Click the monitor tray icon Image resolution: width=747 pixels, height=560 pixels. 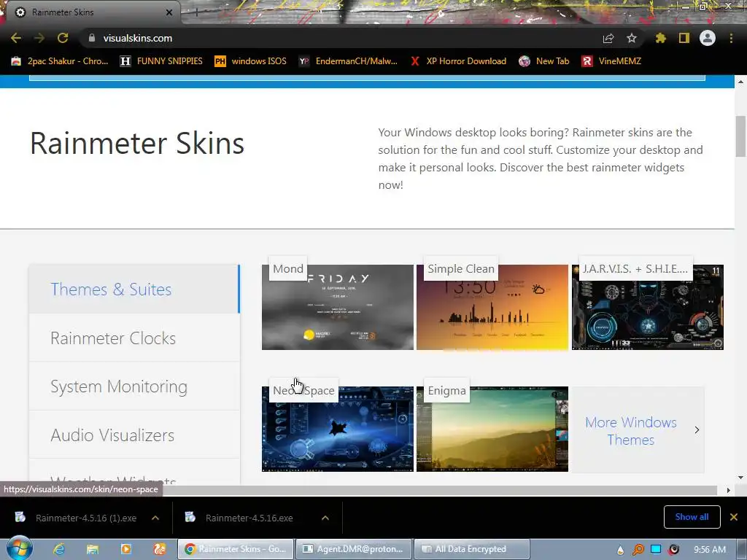click(656, 549)
